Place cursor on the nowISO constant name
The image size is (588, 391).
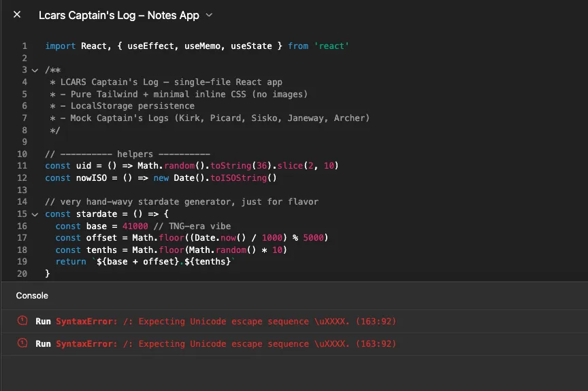point(88,178)
